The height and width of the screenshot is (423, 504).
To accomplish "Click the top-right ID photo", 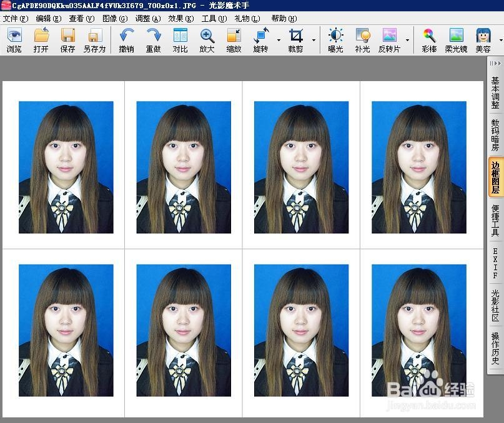I will tap(419, 167).
